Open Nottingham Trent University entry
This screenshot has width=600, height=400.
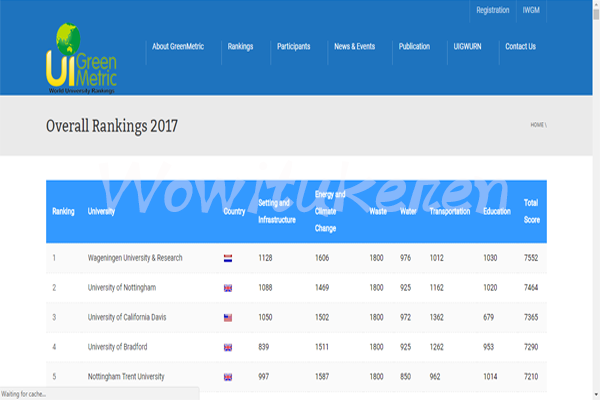coord(126,376)
